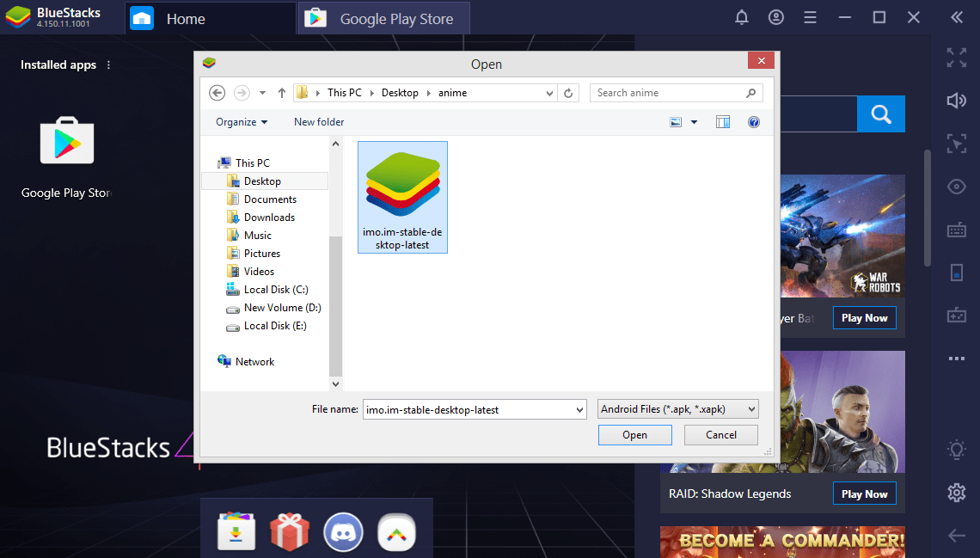Open Discord icon in dock
This screenshot has width=980, height=558.
pyautogui.click(x=343, y=531)
